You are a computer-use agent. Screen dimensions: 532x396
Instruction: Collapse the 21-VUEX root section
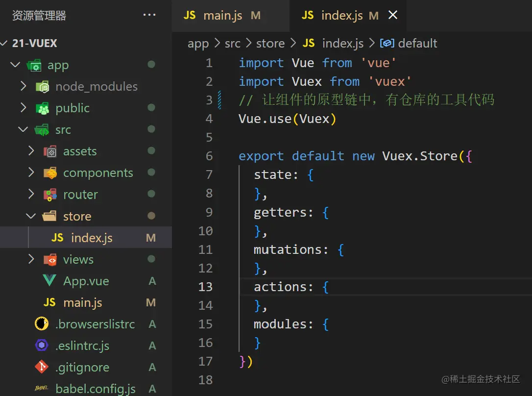(x=4, y=43)
